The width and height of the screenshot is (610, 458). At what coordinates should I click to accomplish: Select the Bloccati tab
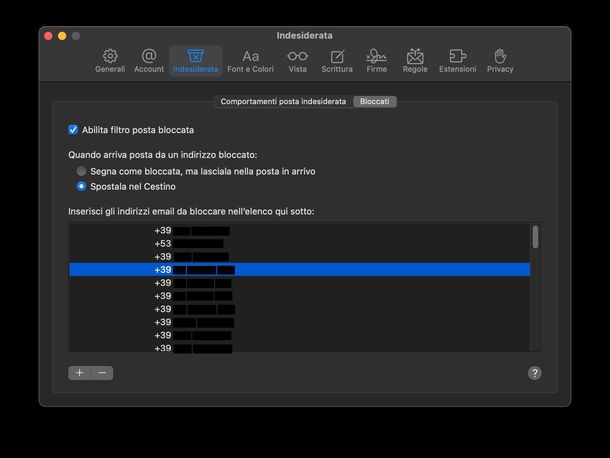[375, 102]
